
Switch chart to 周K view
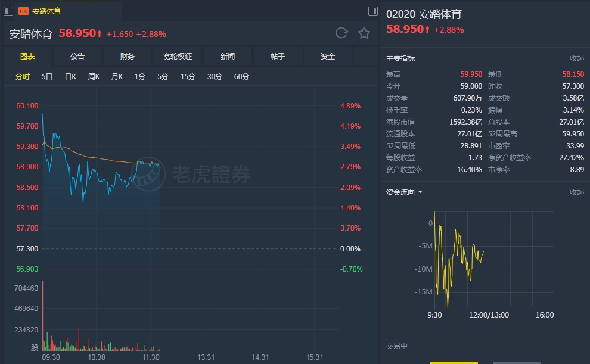point(94,77)
